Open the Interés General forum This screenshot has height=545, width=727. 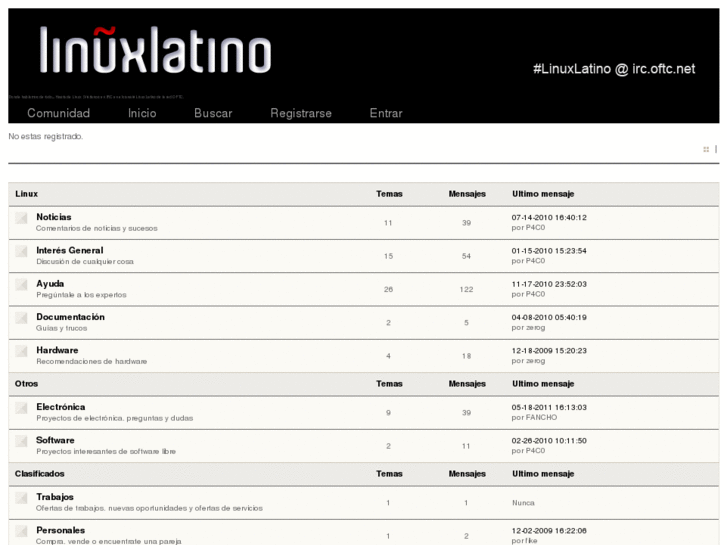tap(70, 250)
